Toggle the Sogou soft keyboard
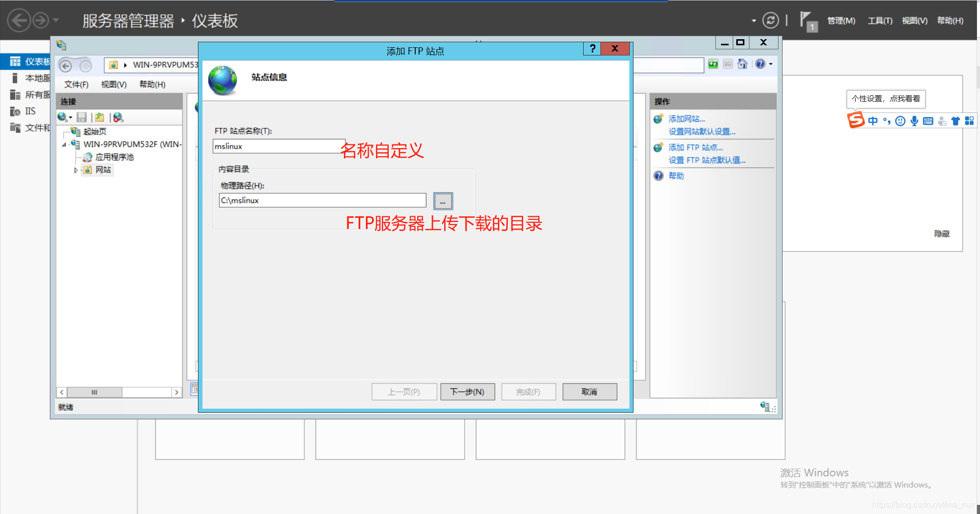Viewport: 980px width, 514px height. click(x=928, y=121)
